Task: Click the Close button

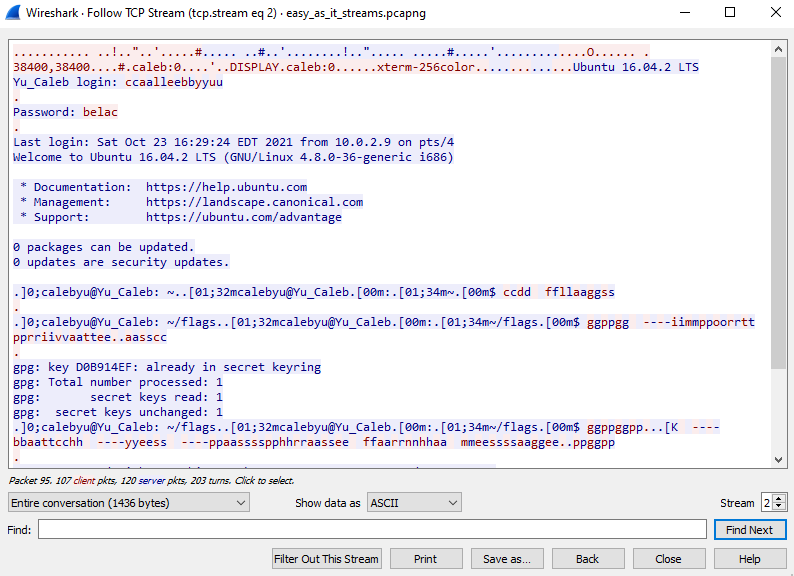Action: [668, 559]
